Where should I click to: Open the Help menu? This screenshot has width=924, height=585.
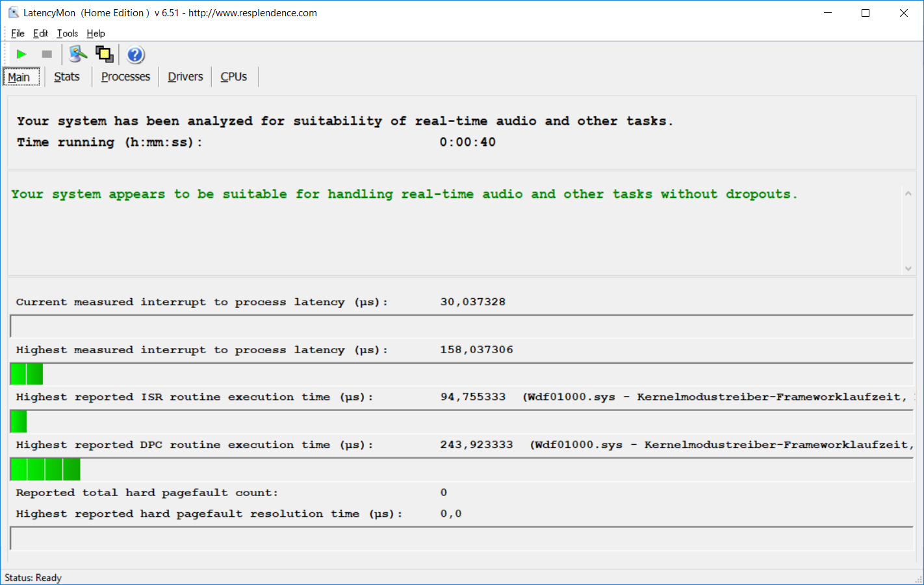(x=96, y=34)
